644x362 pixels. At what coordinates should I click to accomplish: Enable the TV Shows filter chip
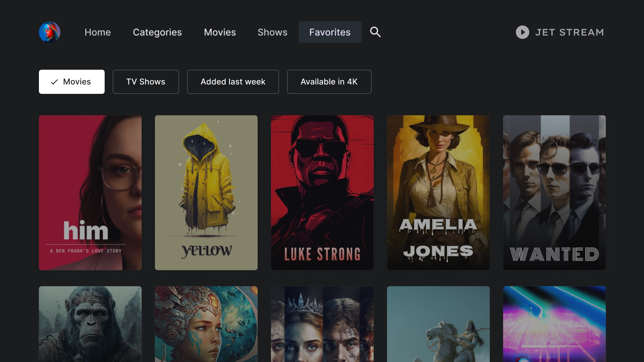(x=146, y=82)
